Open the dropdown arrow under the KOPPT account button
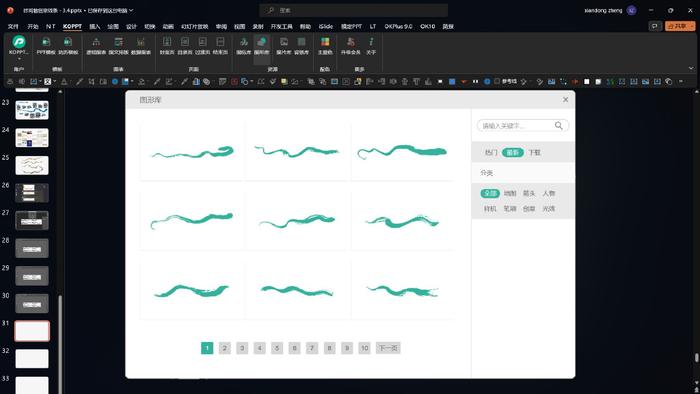700x394 pixels. point(19,58)
